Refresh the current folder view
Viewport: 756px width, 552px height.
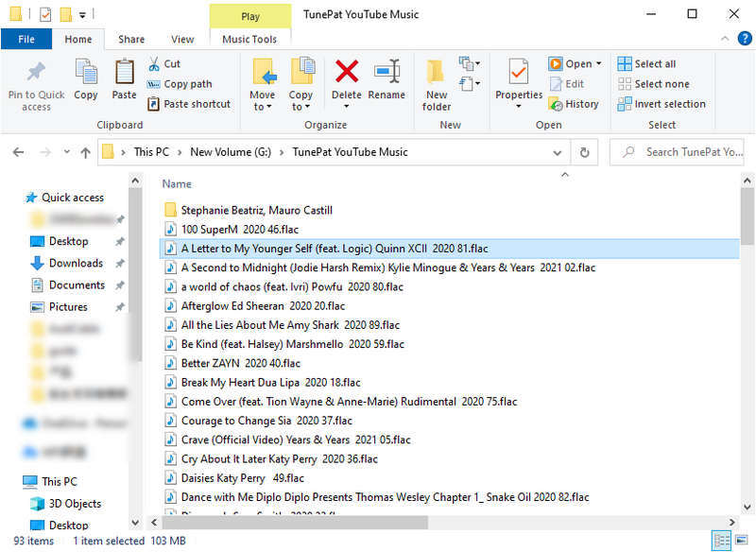[584, 152]
